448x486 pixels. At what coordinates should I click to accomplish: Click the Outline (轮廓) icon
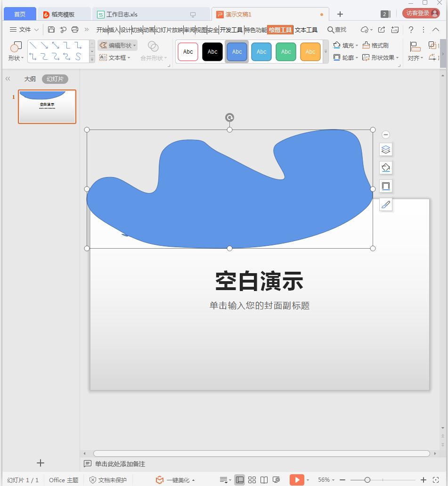(337, 57)
